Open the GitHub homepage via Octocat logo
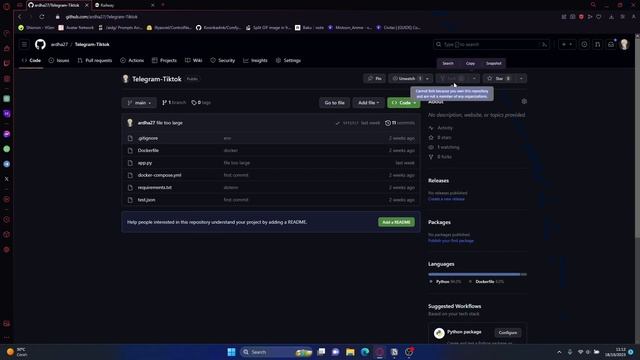The height and width of the screenshot is (360, 640). pos(40,44)
